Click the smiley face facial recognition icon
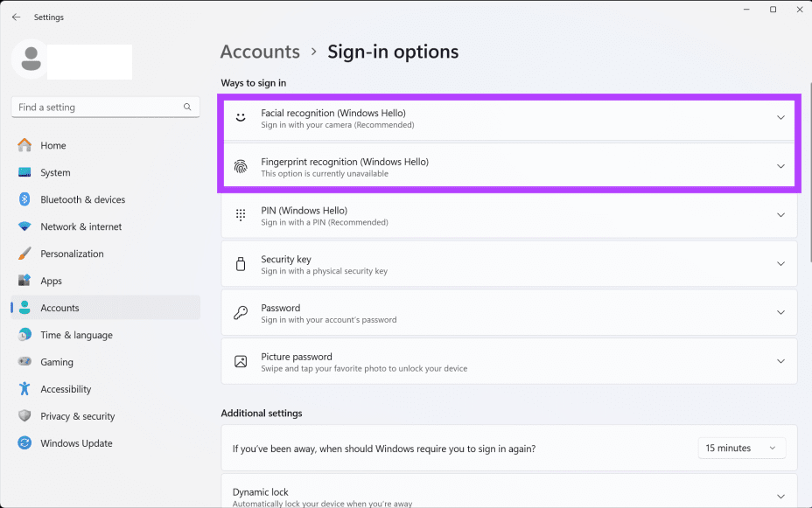The height and width of the screenshot is (508, 812). click(241, 117)
